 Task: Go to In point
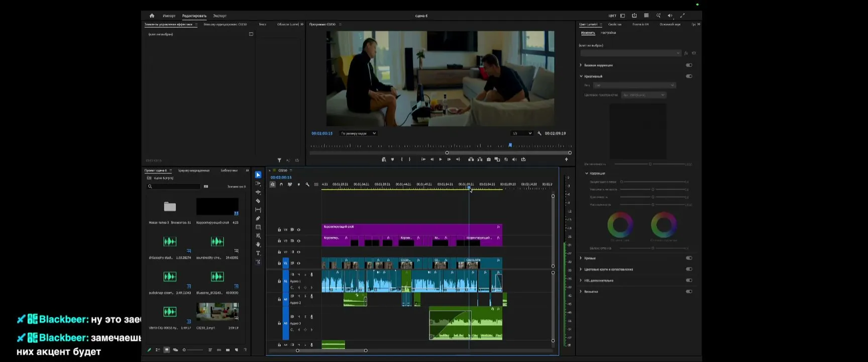pyautogui.click(x=423, y=159)
